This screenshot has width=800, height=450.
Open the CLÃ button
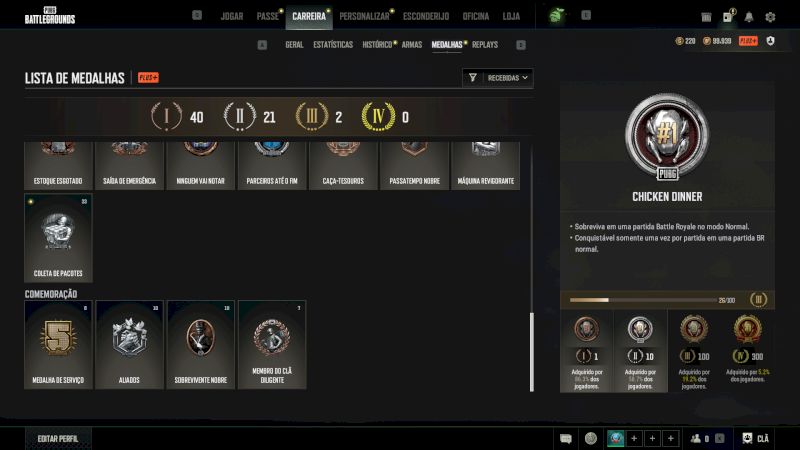click(756, 439)
